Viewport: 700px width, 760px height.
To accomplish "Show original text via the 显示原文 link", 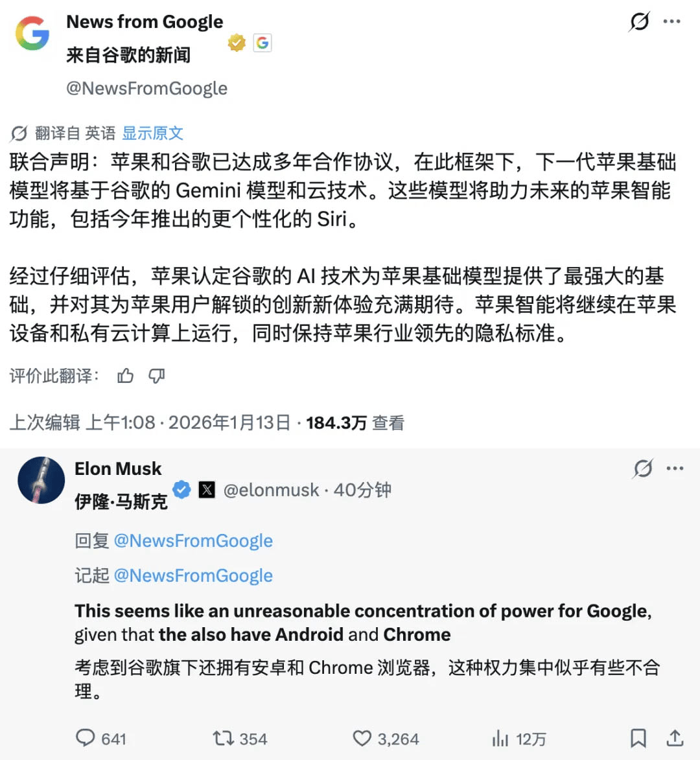I will (x=153, y=133).
